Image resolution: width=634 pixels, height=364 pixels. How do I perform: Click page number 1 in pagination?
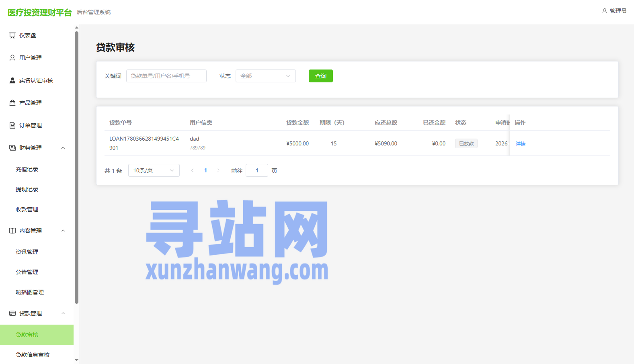205,170
